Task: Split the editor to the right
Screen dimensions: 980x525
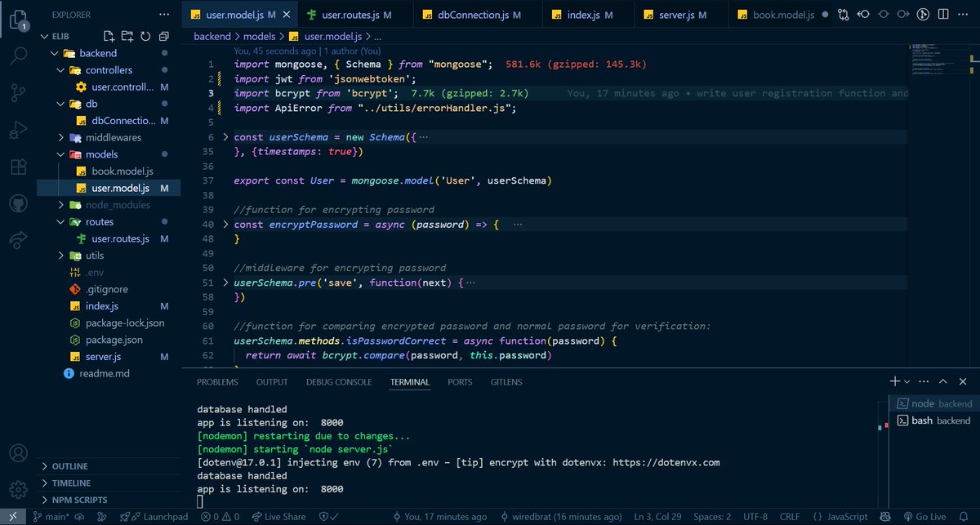Action: click(x=943, y=15)
